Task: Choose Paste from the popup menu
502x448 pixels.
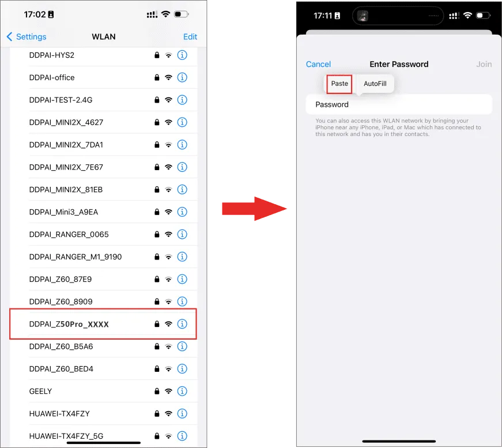Action: 339,84
